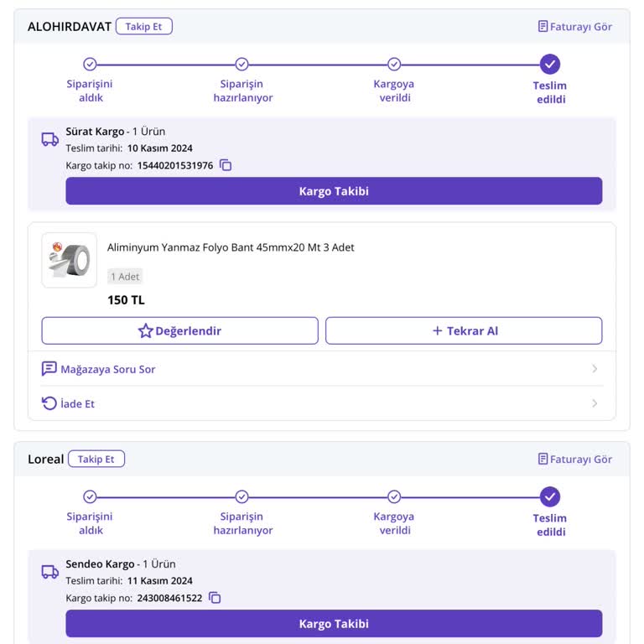Open the Aliminyum Yanmaz Folyo Bant title
Screen dimensions: 644x644
(231, 247)
